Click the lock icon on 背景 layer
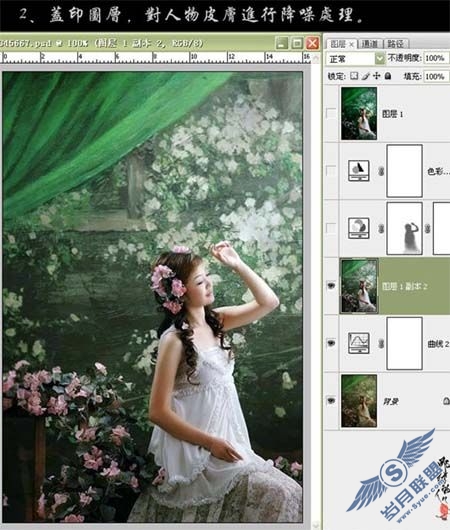Screen dimensions: 450x530 (x=446, y=401)
